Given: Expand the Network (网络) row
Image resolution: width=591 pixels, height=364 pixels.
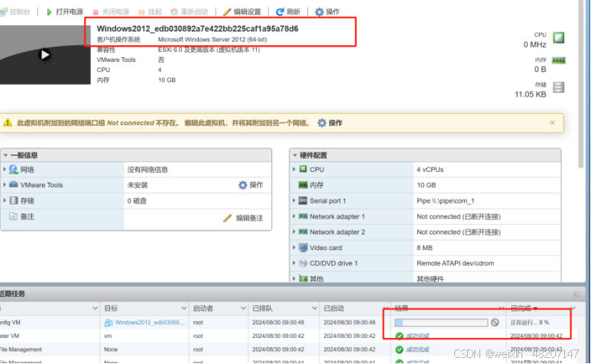Looking at the screenshot, I should tap(5, 170).
